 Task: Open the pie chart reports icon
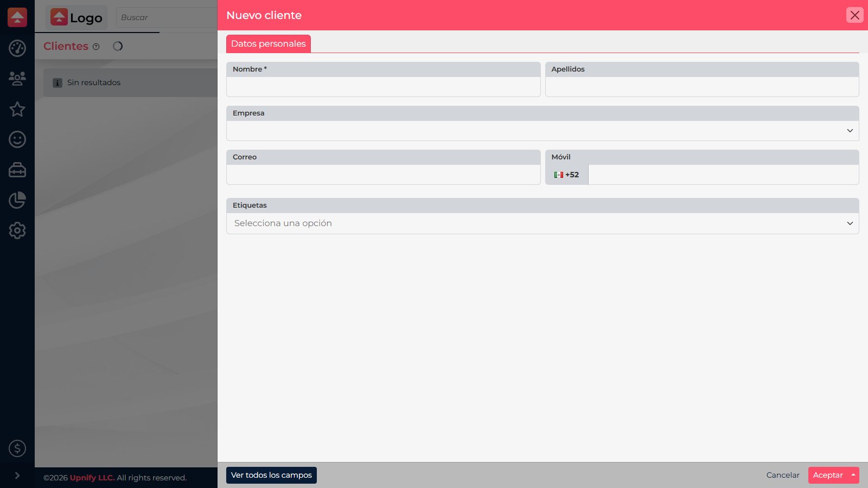[x=17, y=200]
